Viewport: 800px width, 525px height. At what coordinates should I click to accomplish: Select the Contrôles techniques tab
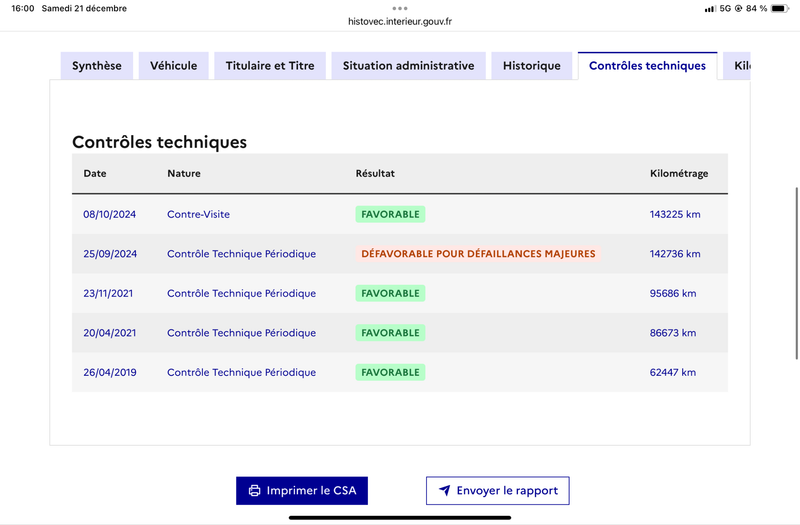(x=647, y=66)
